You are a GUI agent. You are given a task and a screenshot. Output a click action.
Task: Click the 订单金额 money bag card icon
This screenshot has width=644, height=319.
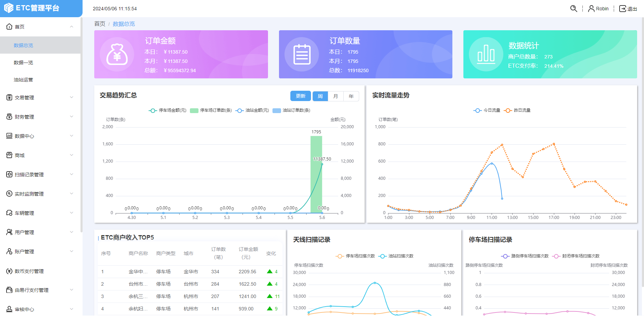pos(117,54)
